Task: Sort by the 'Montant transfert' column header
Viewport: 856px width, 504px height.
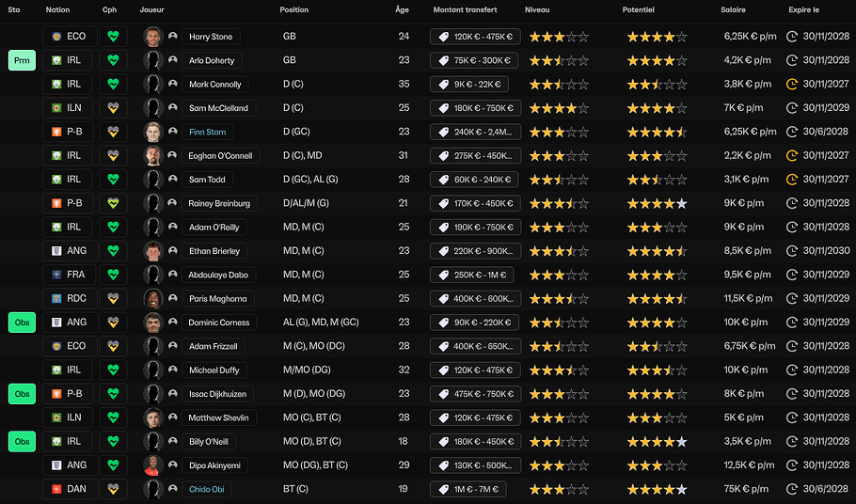Action: 465,10
